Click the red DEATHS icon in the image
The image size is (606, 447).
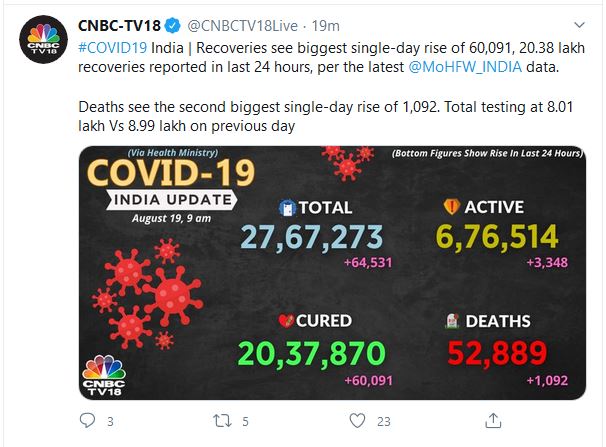point(453,320)
